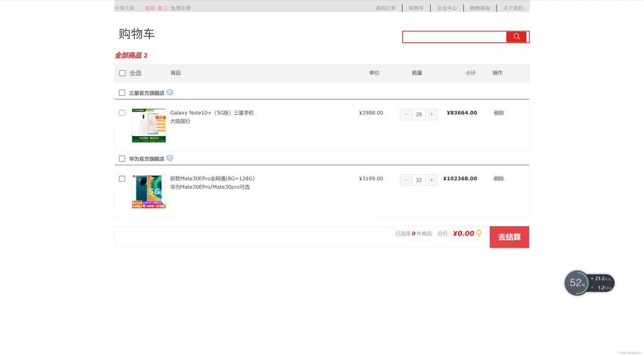This screenshot has width=644, height=356.
Task: Click the 去结算 checkout button
Action: (x=509, y=237)
